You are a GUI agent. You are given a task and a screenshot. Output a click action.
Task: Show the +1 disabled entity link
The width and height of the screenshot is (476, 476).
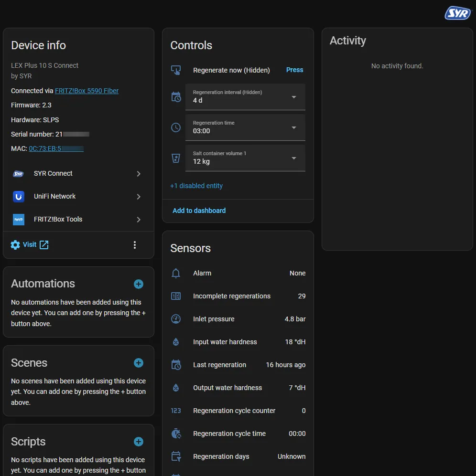tap(196, 186)
